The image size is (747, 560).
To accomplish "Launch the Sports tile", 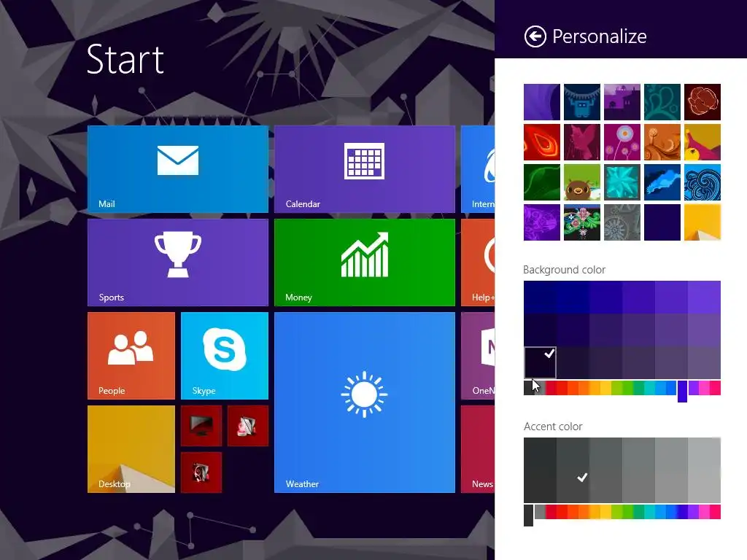I will (178, 262).
